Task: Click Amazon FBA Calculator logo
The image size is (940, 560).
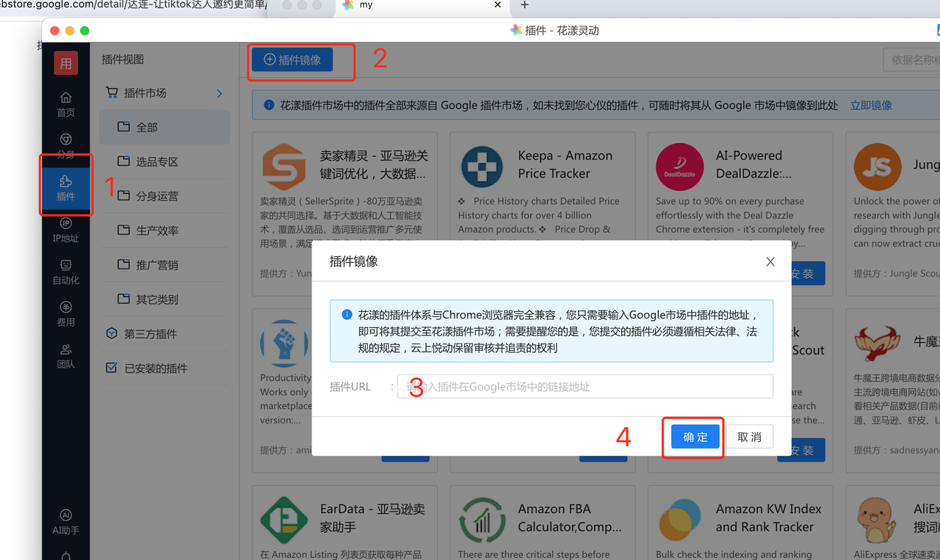Action: coord(482,520)
